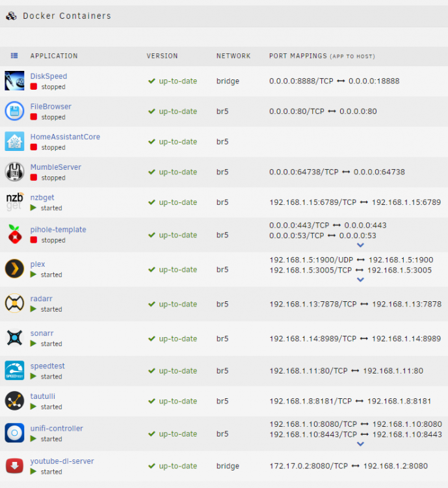Click the pihole raspberry icon
Screen dimensions: 448x488
tap(14, 234)
